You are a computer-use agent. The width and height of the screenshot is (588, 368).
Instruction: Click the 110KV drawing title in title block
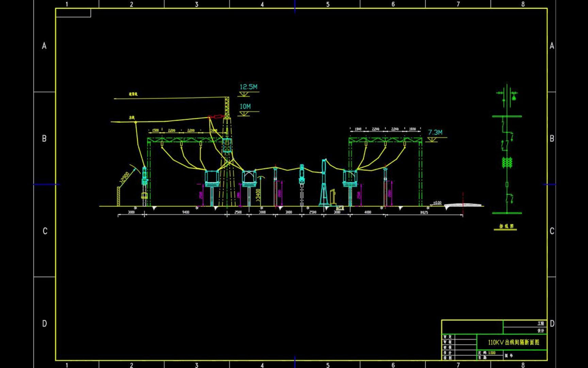[513, 342]
